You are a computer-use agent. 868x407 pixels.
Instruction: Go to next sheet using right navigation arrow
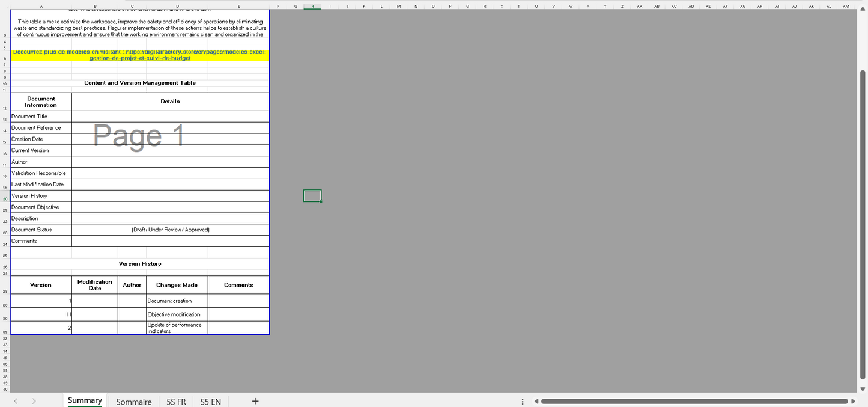coord(34,401)
